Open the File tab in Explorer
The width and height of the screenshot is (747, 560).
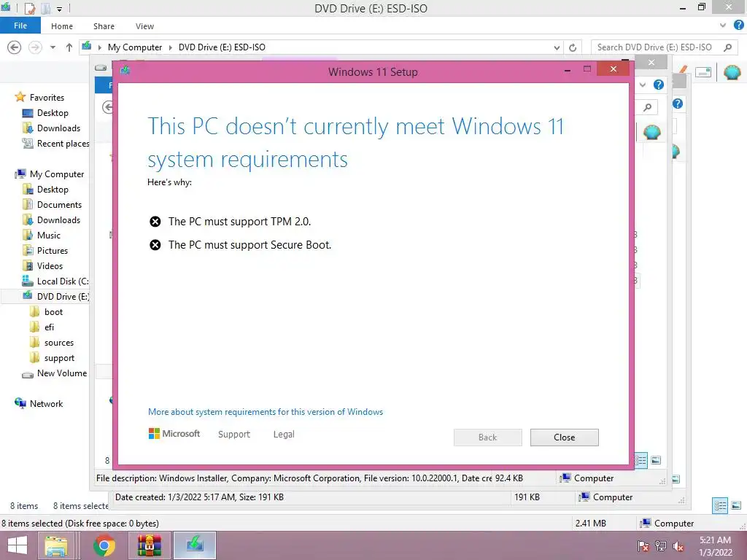(x=20, y=26)
